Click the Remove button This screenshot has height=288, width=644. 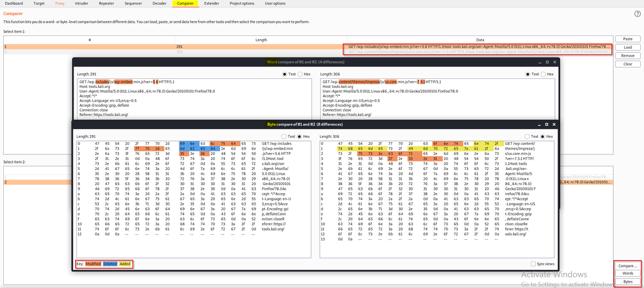click(627, 55)
